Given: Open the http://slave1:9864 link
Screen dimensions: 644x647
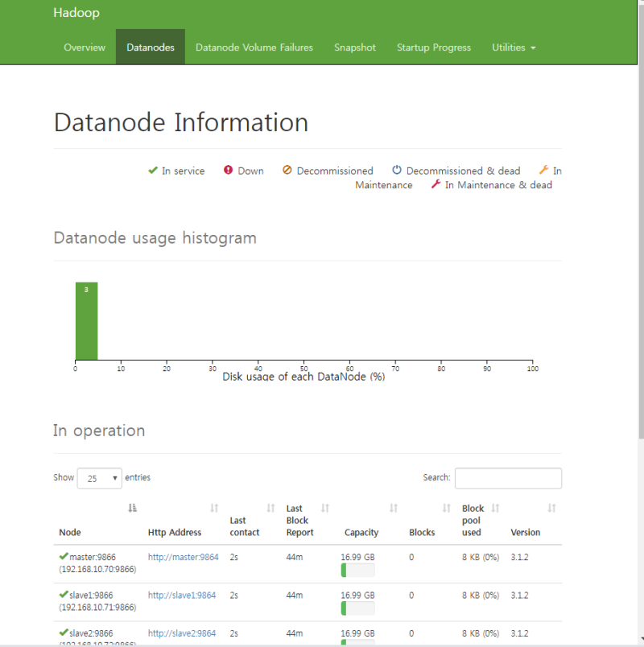Looking at the screenshot, I should [182, 595].
